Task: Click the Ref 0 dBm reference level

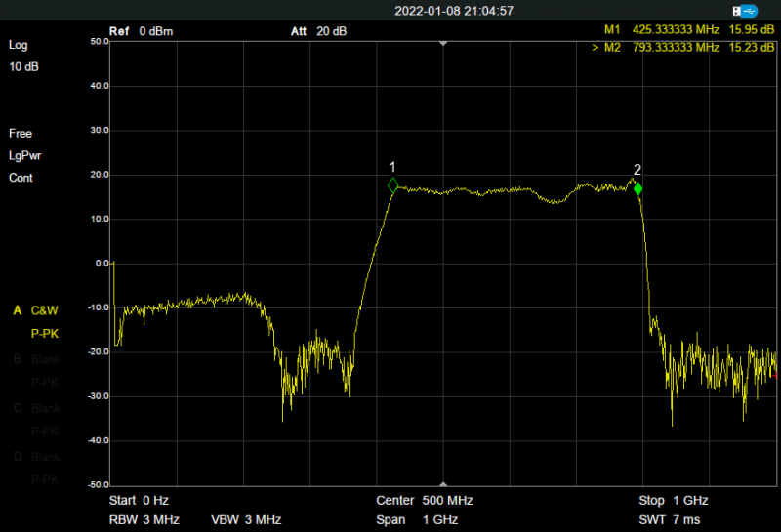Action: pos(141,31)
